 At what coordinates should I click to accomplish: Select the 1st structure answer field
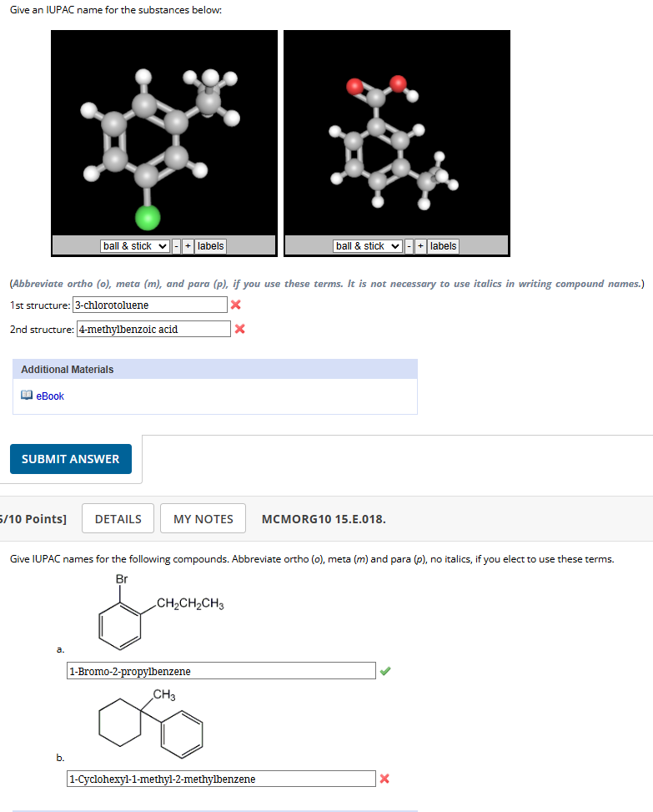tap(150, 305)
